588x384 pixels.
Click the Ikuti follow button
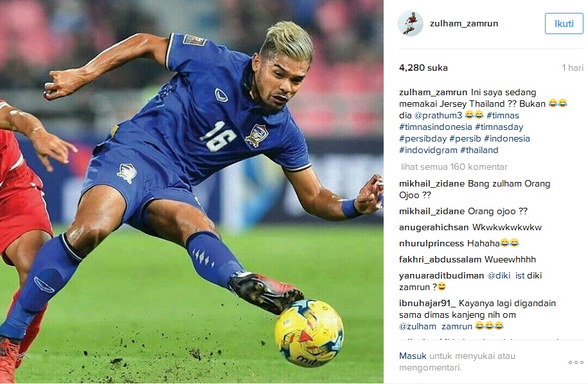point(564,24)
